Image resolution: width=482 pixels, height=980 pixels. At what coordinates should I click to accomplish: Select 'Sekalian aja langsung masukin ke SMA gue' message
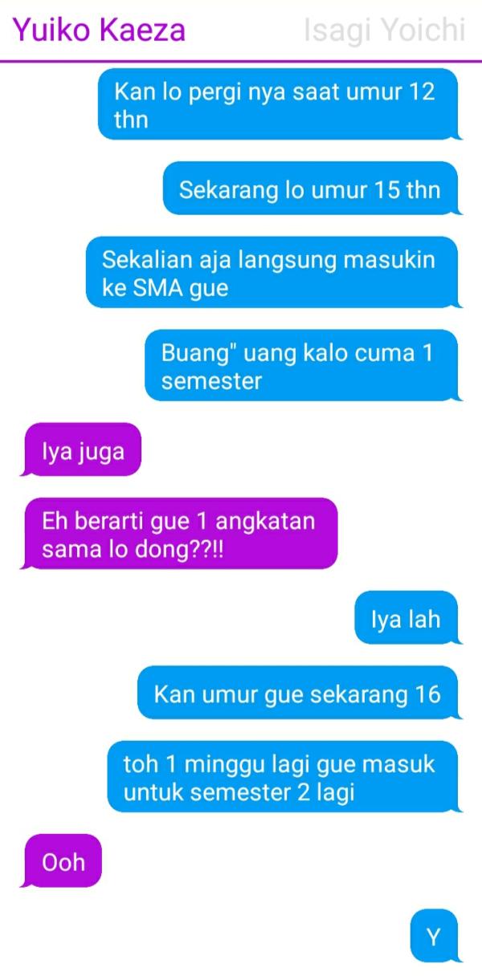272,273
